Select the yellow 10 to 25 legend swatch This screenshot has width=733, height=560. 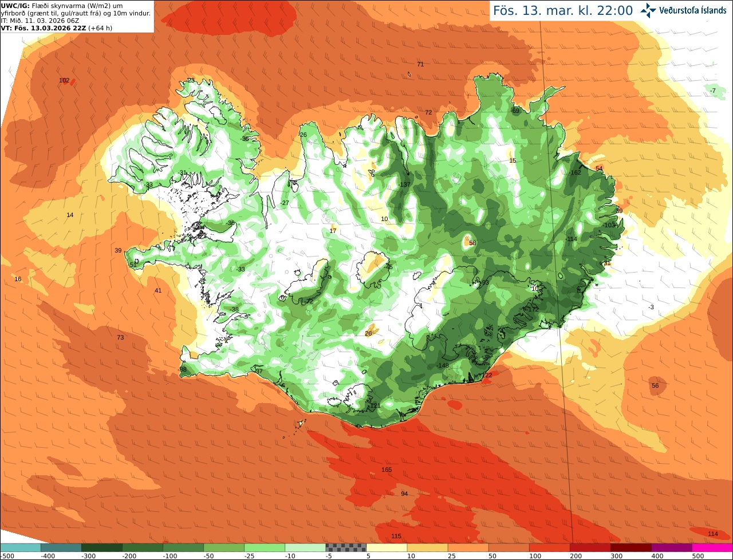click(x=427, y=547)
